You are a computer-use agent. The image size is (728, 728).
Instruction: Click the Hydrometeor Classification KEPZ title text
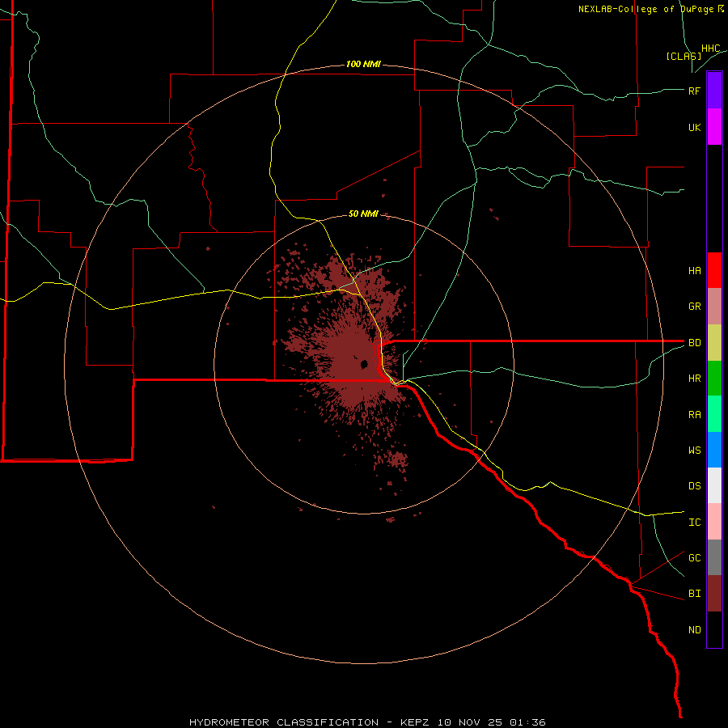(x=367, y=722)
